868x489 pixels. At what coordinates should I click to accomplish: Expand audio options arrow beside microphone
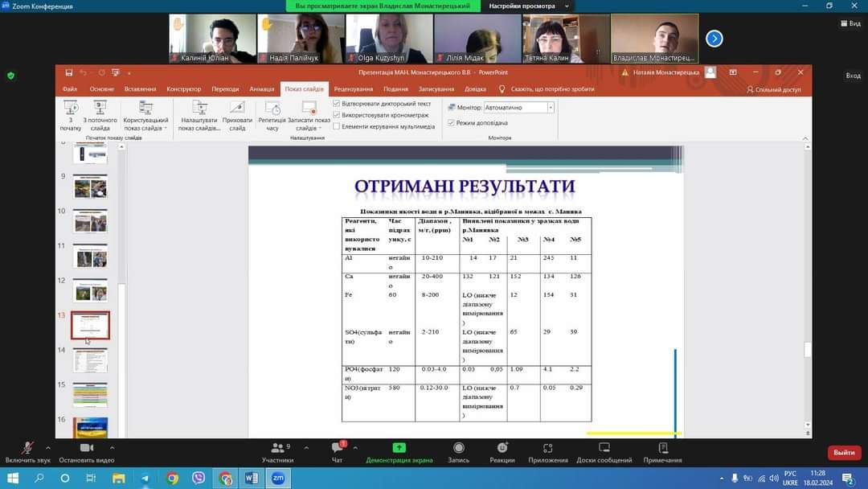point(48,448)
